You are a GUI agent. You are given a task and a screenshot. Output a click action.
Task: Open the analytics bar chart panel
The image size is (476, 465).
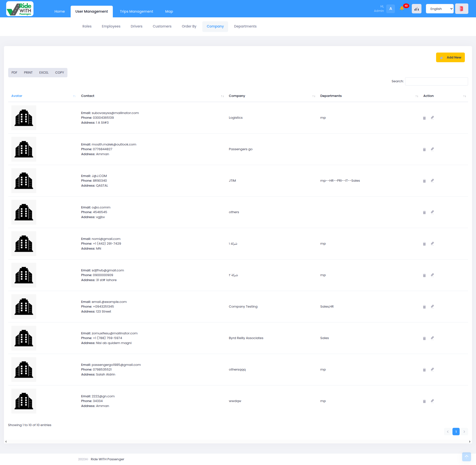point(416,8)
